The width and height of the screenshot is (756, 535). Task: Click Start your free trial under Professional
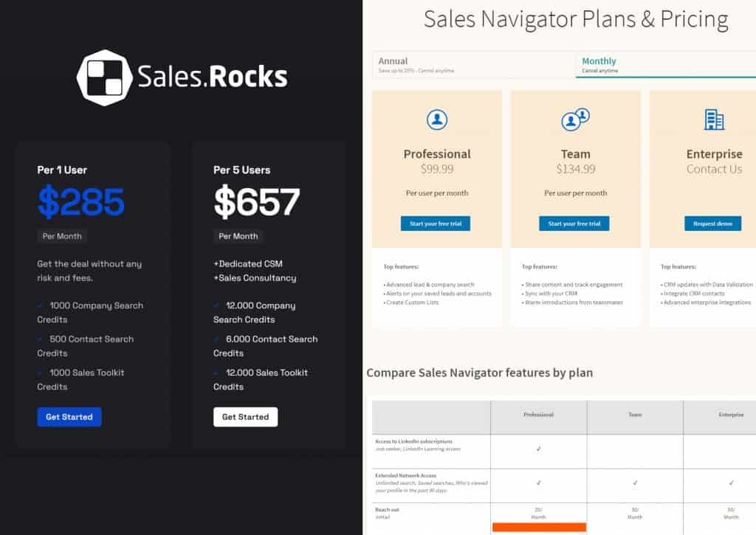(436, 223)
